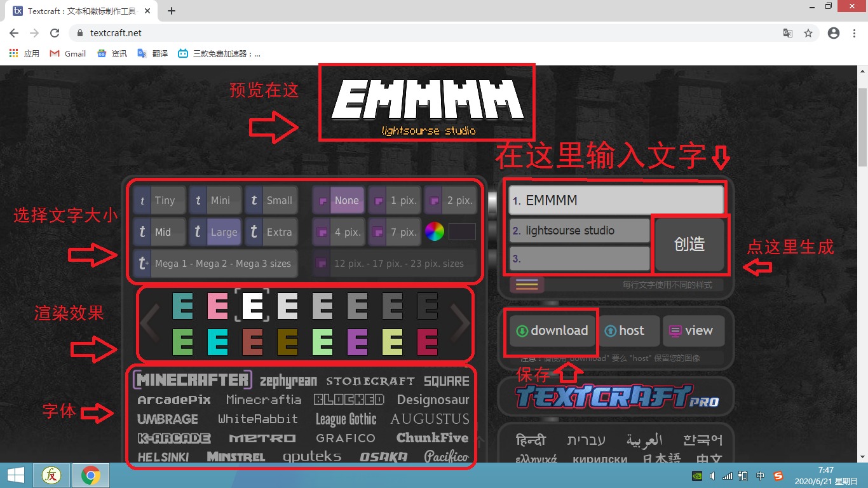Select 1 pix. border option
The image size is (868, 488).
click(x=395, y=200)
